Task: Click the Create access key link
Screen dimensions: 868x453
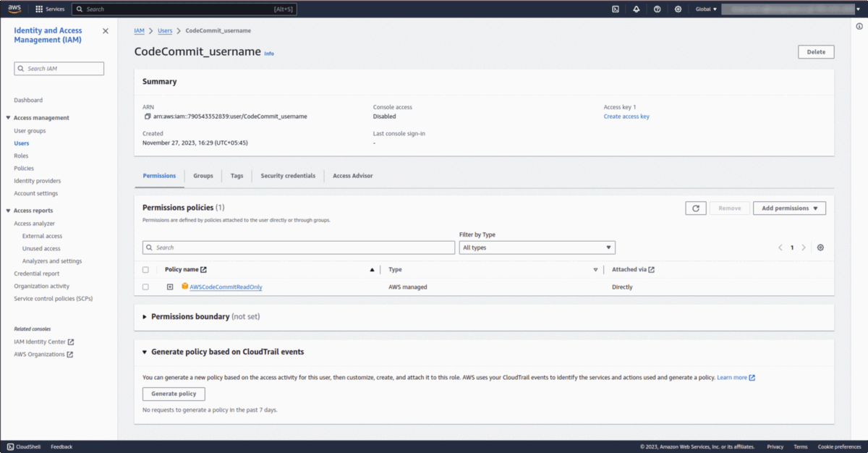Action: tap(626, 117)
